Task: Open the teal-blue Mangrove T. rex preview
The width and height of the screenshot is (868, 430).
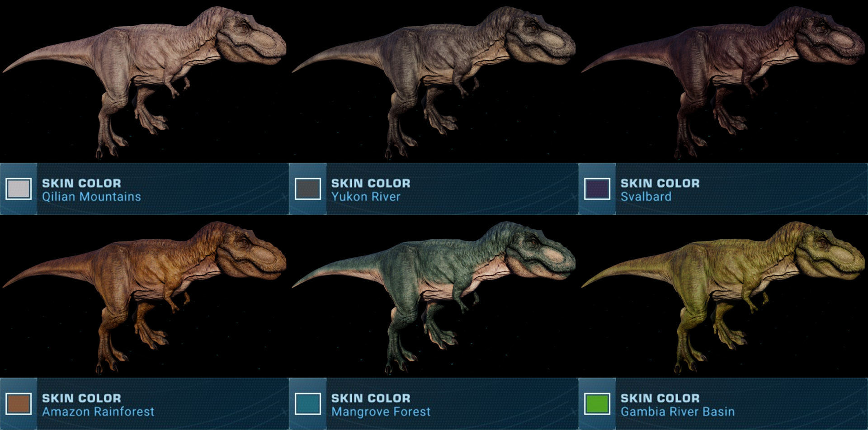Action: click(434, 297)
